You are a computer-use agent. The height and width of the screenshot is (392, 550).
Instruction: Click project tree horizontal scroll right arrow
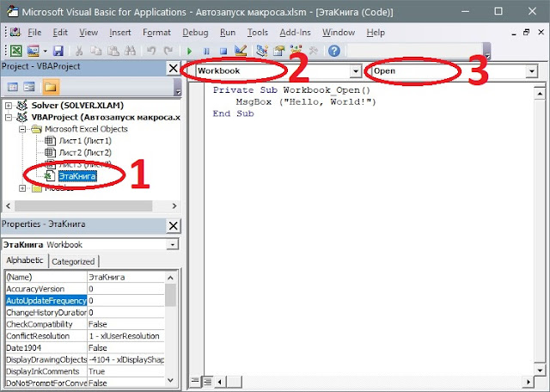coord(174,206)
